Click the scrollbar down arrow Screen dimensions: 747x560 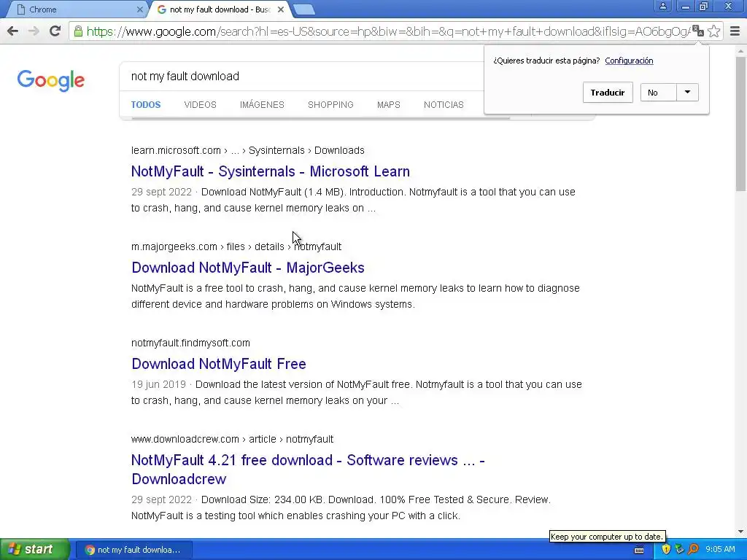click(741, 532)
